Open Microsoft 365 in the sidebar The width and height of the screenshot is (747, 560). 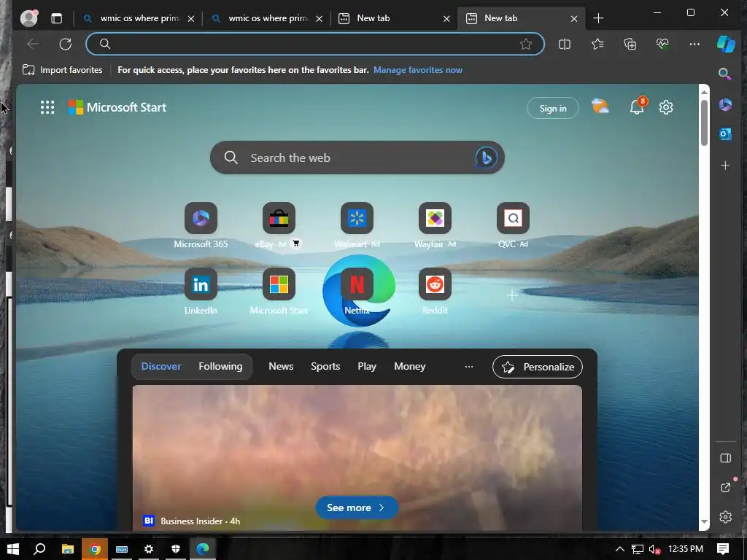pyautogui.click(x=725, y=104)
